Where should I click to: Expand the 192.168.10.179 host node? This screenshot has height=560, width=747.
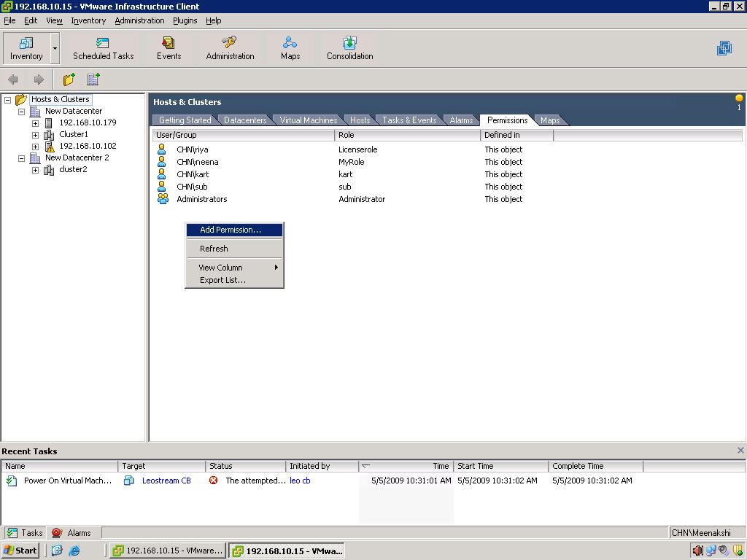(35, 123)
